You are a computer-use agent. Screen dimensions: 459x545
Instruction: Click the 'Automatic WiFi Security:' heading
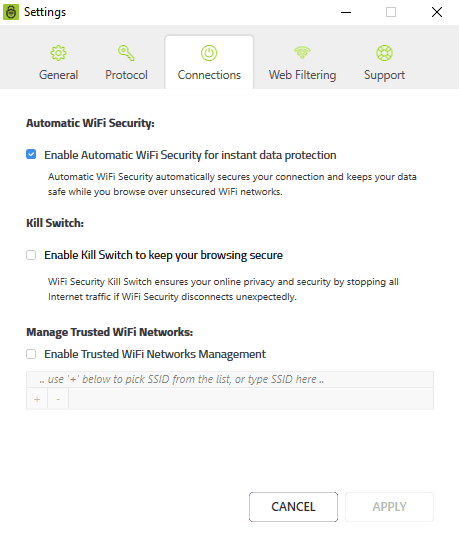click(90, 123)
